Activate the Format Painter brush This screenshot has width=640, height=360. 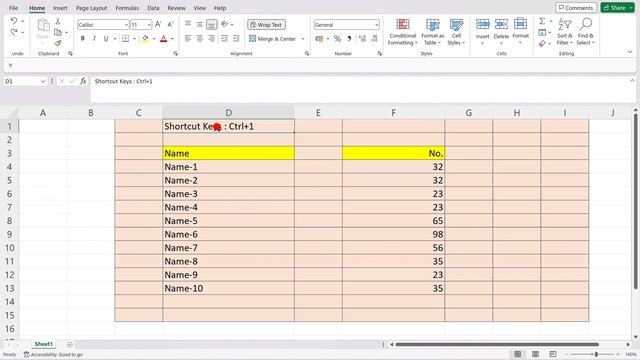58,43
